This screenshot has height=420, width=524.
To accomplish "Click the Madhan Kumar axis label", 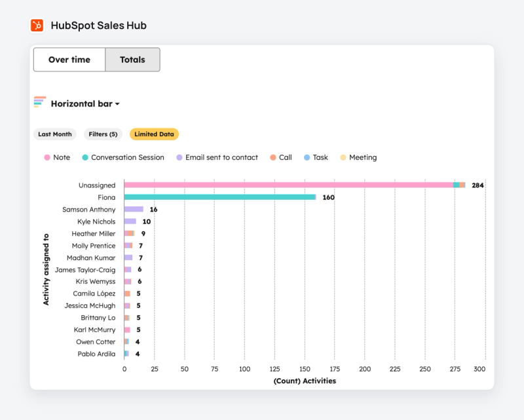I will [x=91, y=258].
